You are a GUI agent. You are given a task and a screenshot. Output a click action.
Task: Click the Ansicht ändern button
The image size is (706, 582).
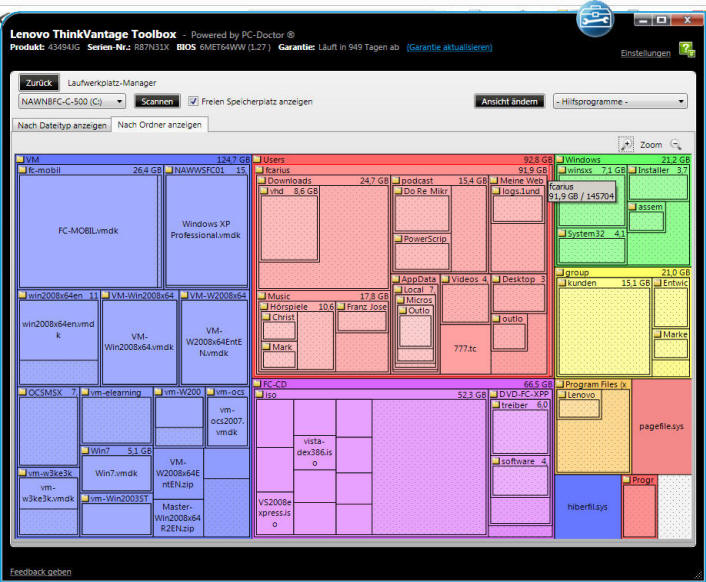tap(509, 101)
